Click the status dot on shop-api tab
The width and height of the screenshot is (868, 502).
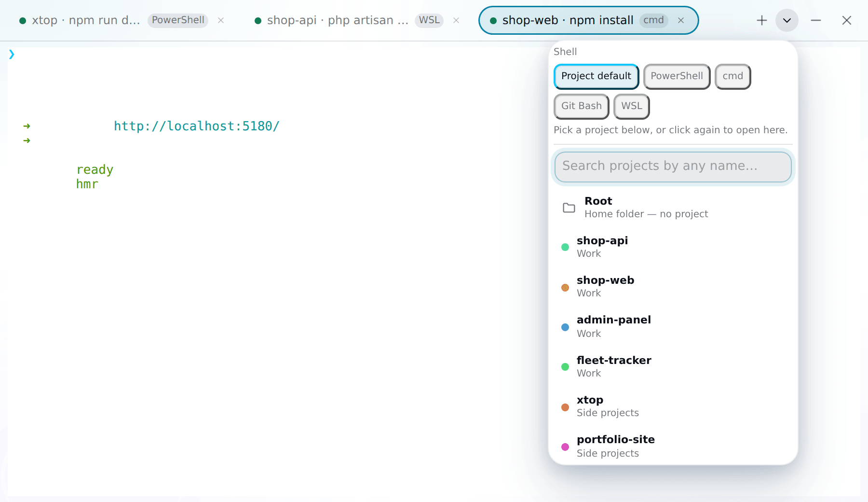[258, 21]
